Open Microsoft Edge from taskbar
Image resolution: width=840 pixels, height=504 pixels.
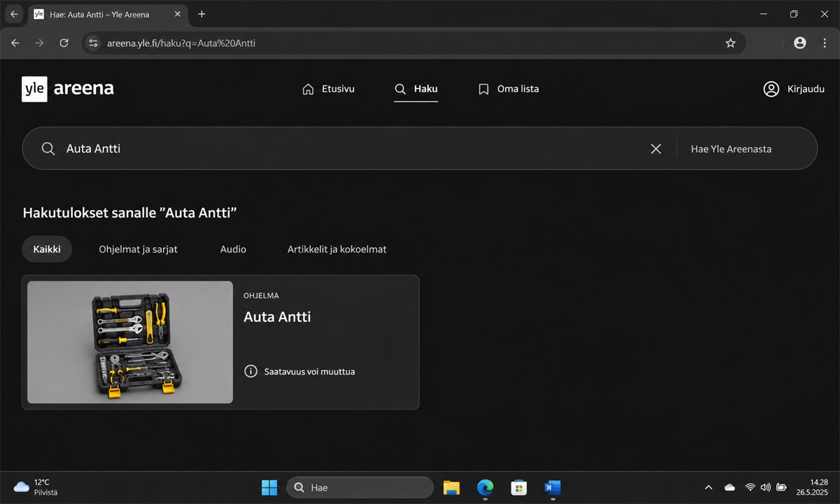(x=485, y=487)
